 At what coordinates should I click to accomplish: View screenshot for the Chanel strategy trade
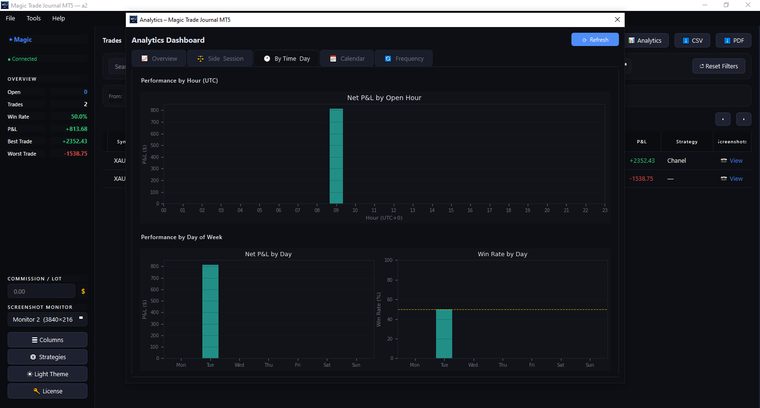pos(736,161)
